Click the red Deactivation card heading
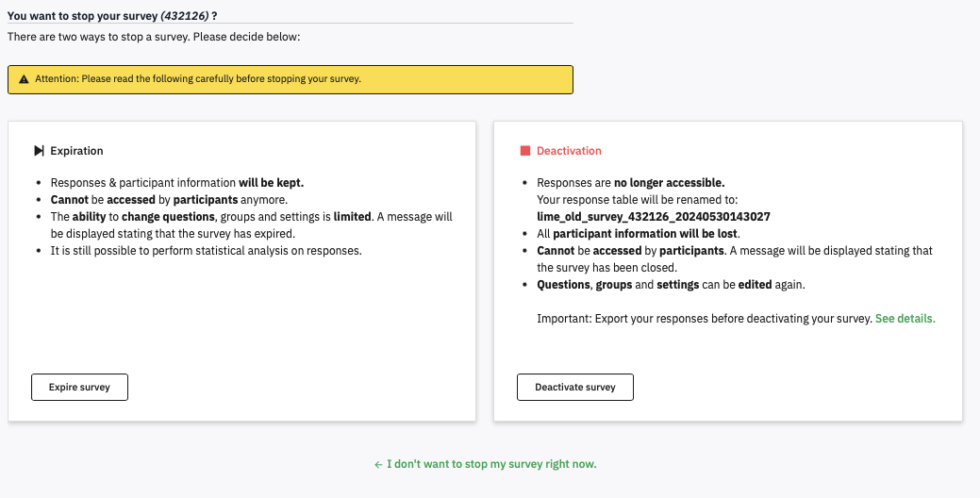Viewport: 980px width, 498px height. (569, 151)
